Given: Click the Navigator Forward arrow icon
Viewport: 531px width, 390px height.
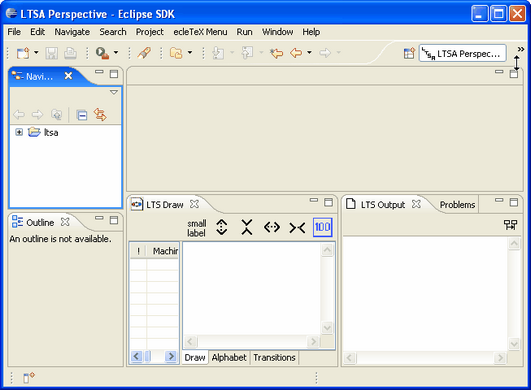Looking at the screenshot, I should [37, 115].
